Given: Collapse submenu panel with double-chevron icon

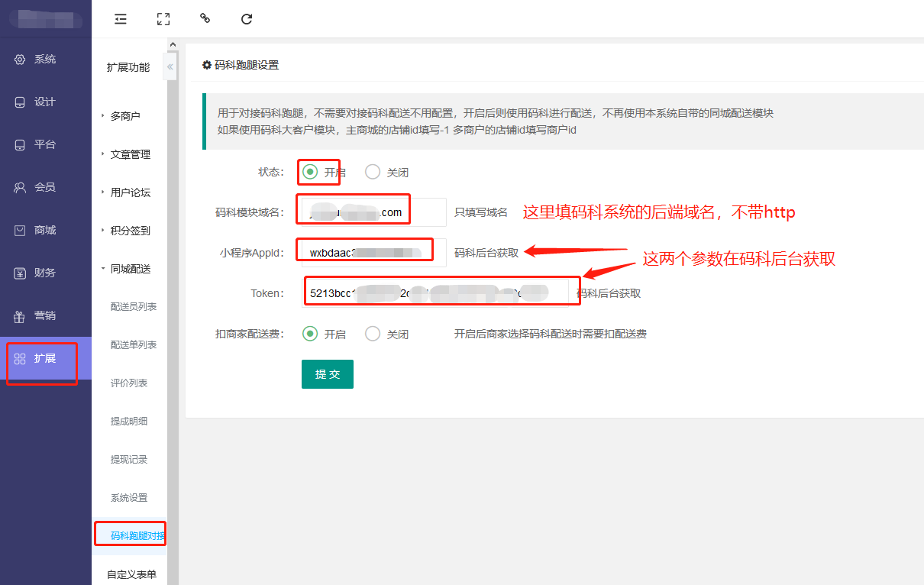Looking at the screenshot, I should point(170,67).
